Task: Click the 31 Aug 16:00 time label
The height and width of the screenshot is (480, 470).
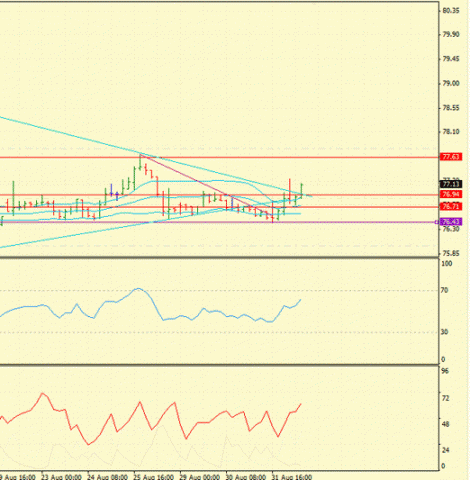Action: tap(292, 477)
